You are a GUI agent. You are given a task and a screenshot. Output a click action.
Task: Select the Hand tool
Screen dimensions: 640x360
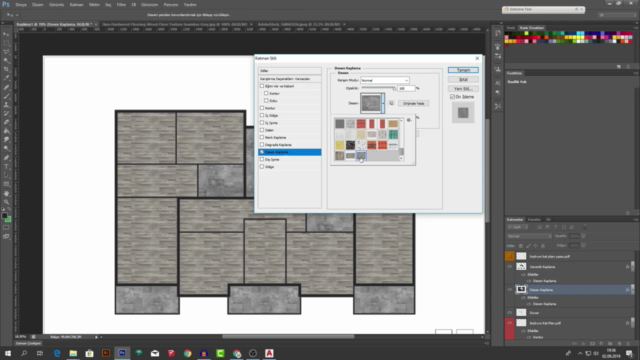(x=6, y=193)
